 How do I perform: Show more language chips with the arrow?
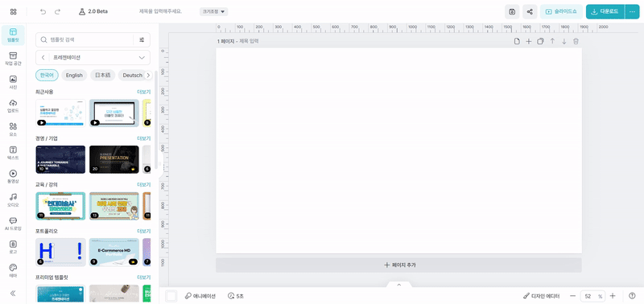point(148,75)
